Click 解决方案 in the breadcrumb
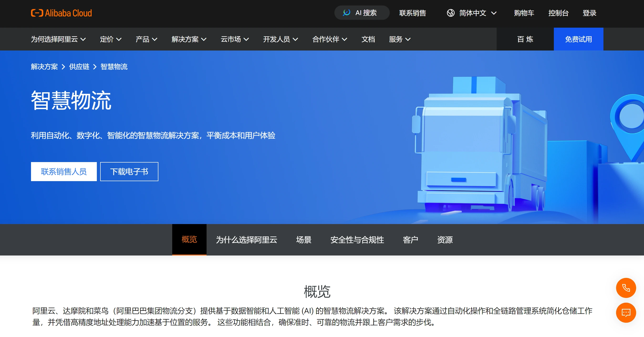 [44, 67]
